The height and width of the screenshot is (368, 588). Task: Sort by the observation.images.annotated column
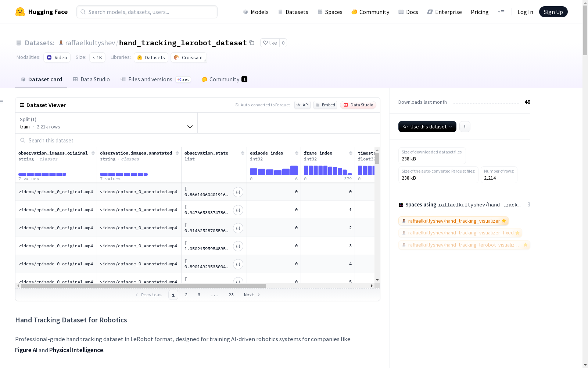[x=177, y=153]
